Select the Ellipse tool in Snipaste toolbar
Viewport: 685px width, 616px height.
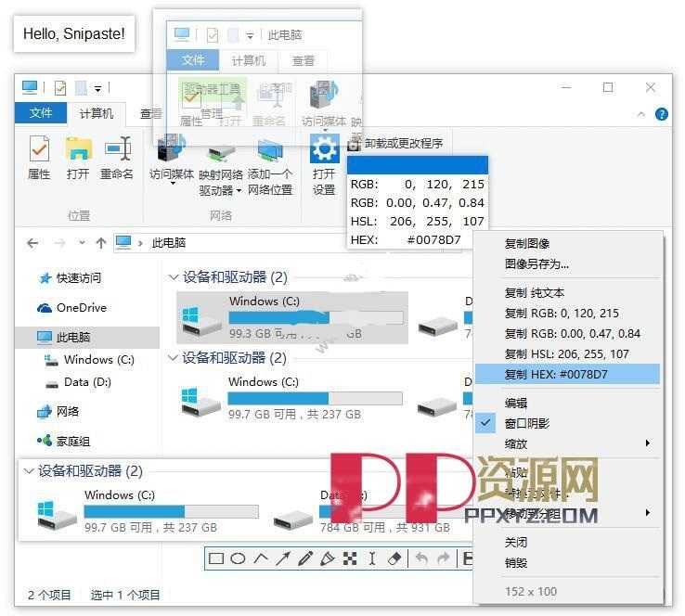point(238,558)
